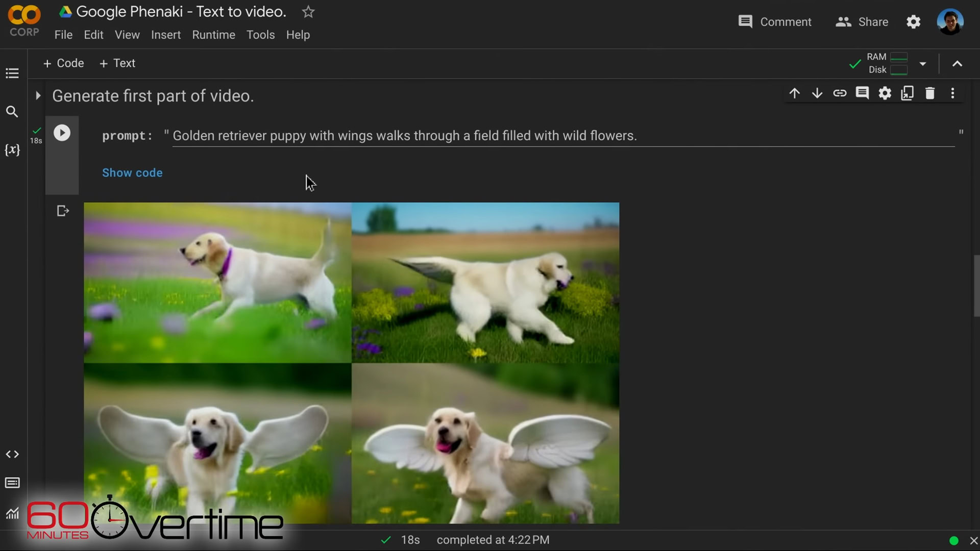Copy a link to this cell
The width and height of the screenshot is (980, 551).
[x=840, y=93]
